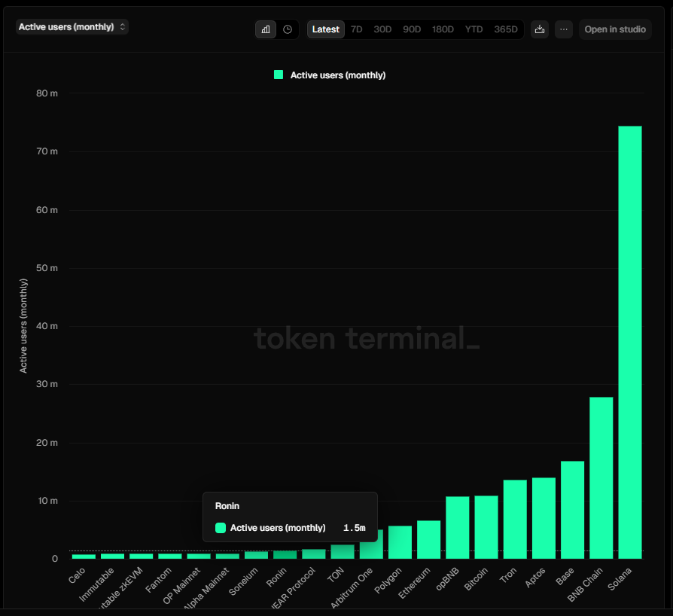
Task: Click the Base bar
Action: [x=572, y=510]
